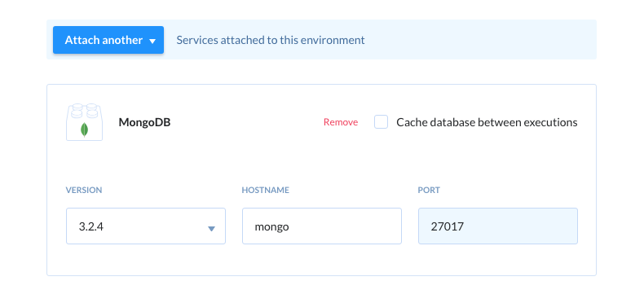This screenshot has width=644, height=303.
Task: Expand the Attach another services menu
Action: (108, 40)
